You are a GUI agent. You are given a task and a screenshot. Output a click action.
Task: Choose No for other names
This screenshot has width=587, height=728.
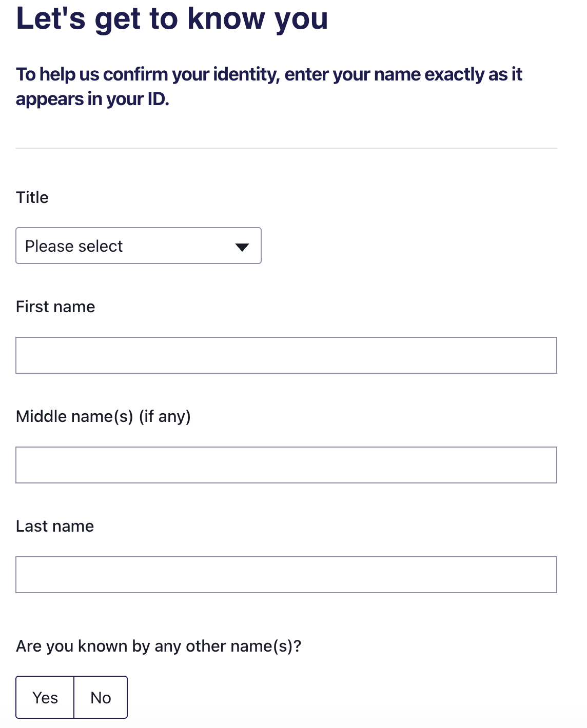coord(101,697)
